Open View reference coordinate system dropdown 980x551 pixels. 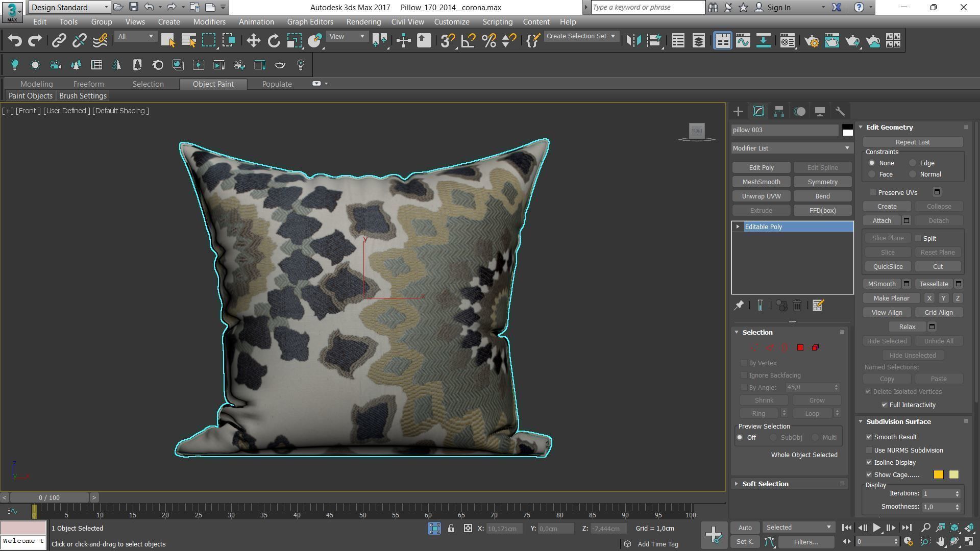pyautogui.click(x=347, y=37)
